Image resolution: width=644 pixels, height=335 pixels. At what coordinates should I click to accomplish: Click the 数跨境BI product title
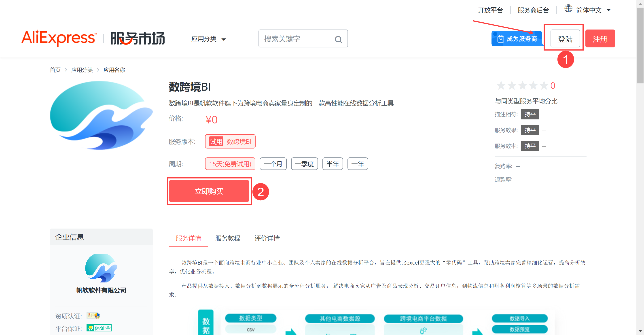click(x=190, y=87)
